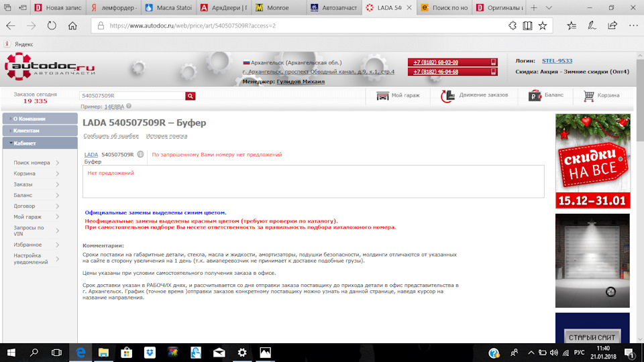Share this page
The height and width of the screenshot is (362, 644).
(612, 26)
